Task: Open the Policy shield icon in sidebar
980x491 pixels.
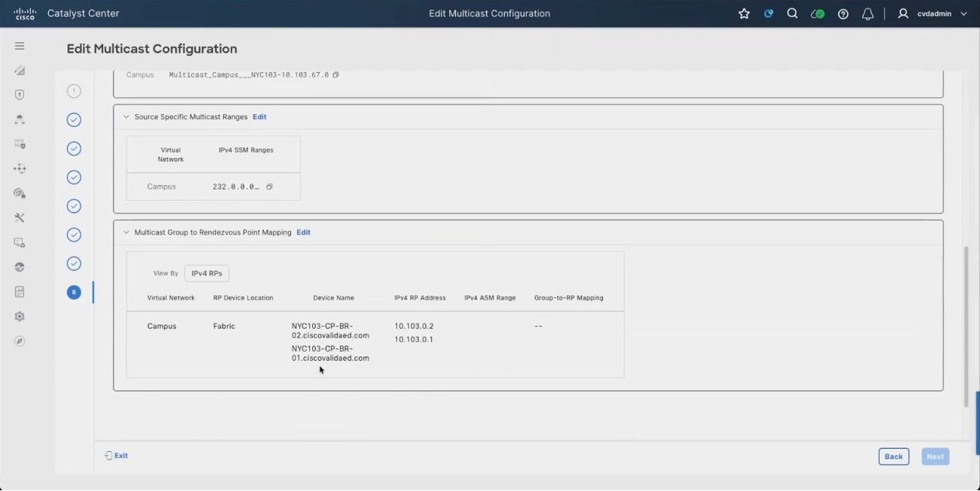Action: pos(20,95)
